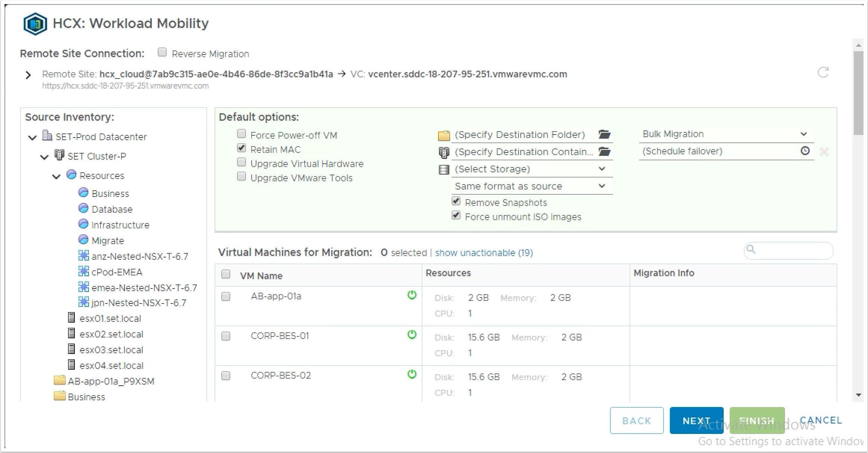The width and height of the screenshot is (868, 453).
Task: Collapse the SET Cluster-P node
Action: pyautogui.click(x=44, y=157)
